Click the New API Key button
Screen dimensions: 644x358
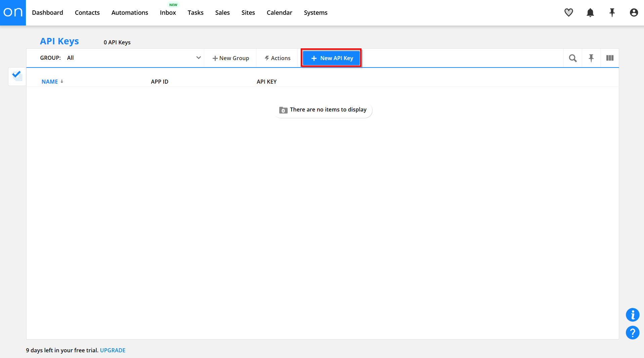331,58
